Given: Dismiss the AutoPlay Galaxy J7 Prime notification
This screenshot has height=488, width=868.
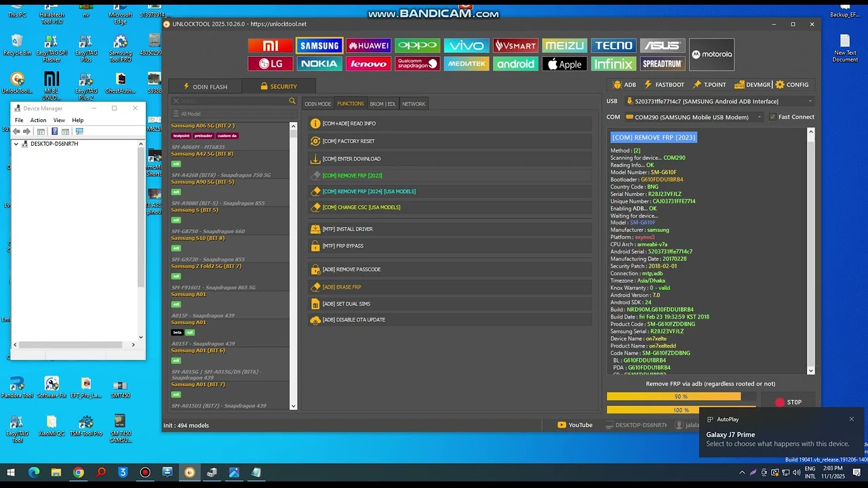Looking at the screenshot, I should (x=852, y=419).
